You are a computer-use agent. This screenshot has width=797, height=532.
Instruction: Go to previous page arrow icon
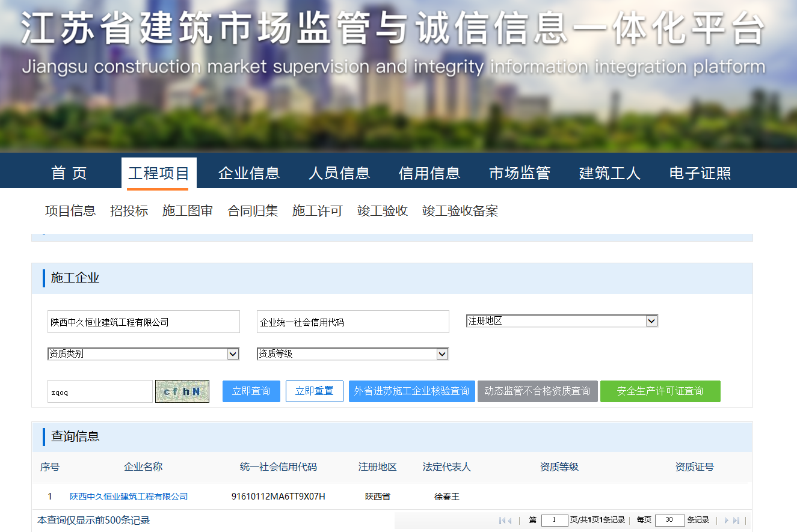tap(509, 520)
